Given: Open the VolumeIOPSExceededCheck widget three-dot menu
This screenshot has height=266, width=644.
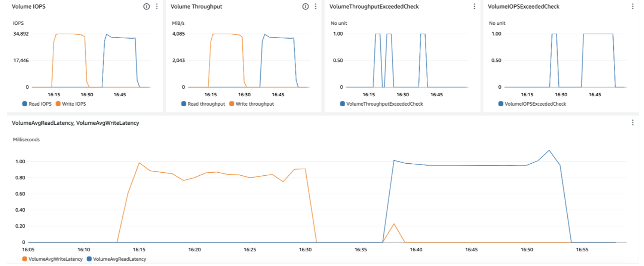Looking at the screenshot, I should tap(632, 6).
